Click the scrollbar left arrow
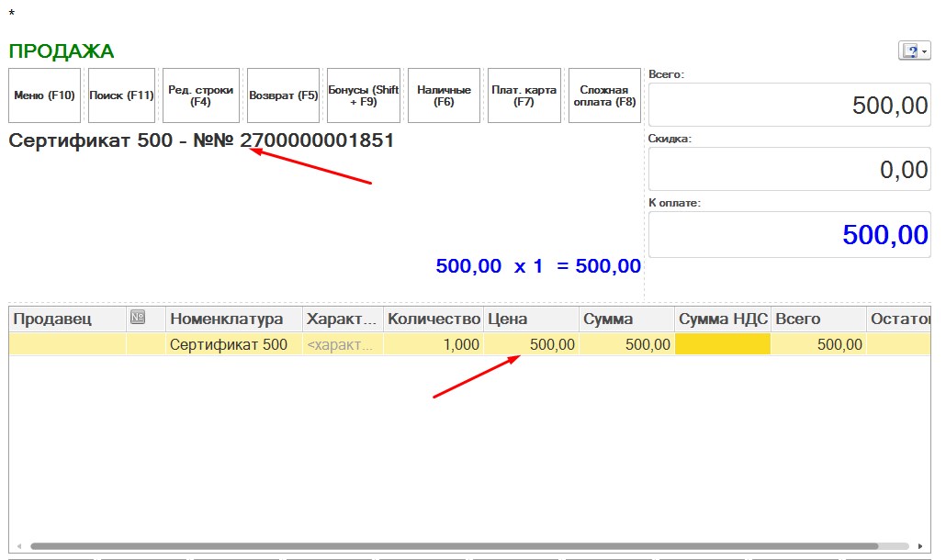Viewport: 946px width, 560px height. [18, 546]
